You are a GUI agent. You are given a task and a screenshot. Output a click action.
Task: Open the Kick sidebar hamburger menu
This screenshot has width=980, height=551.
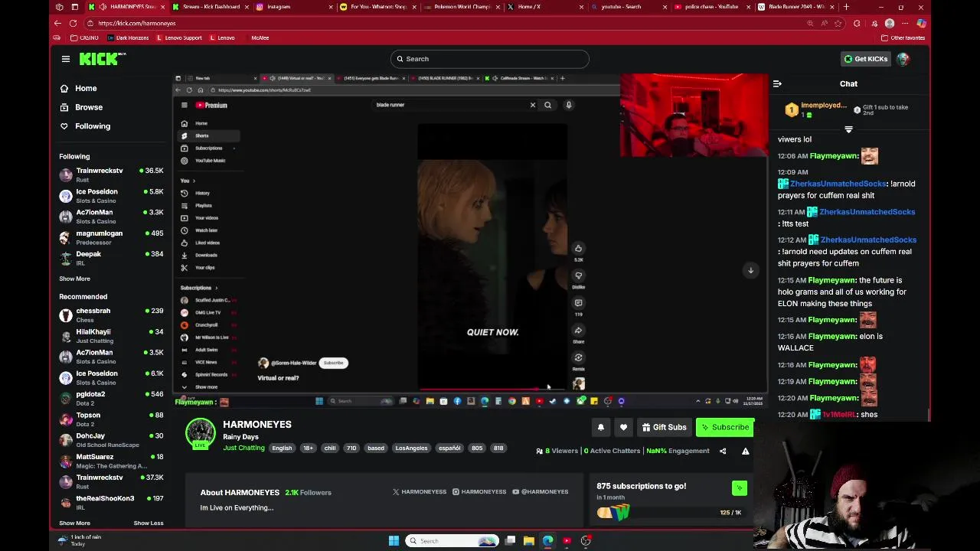tap(66, 59)
